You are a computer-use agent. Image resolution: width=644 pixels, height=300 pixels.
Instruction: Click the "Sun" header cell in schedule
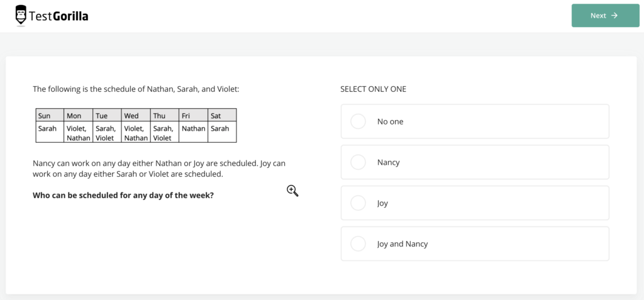pos(49,115)
